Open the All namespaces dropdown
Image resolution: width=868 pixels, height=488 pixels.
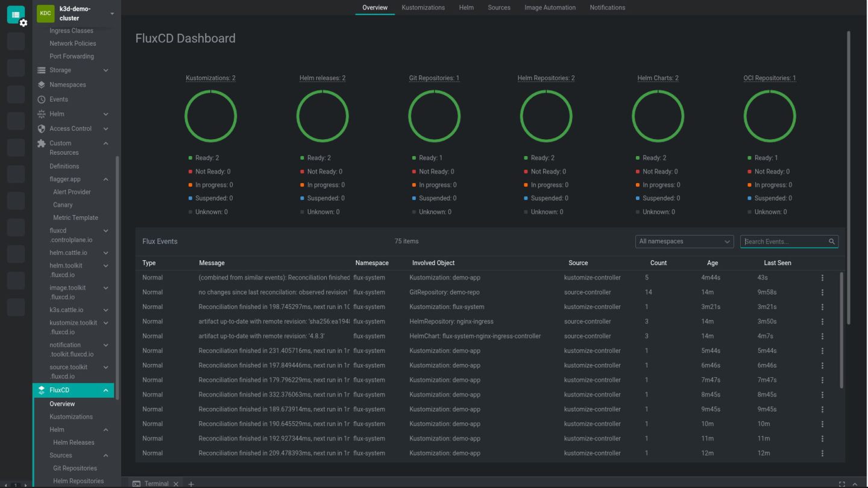point(684,242)
